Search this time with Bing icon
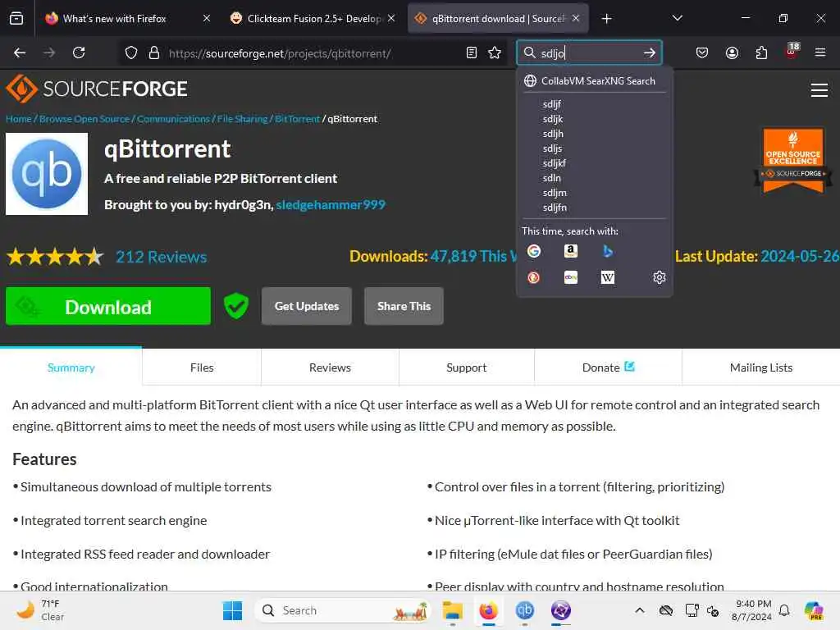 (608, 251)
